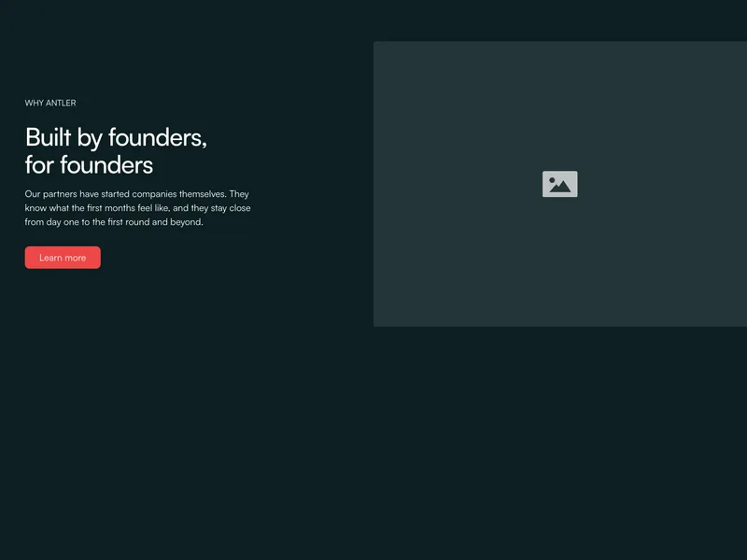The height and width of the screenshot is (560, 747).
Task: Click the word 'close' ending the second paragraph line
Action: tap(240, 208)
